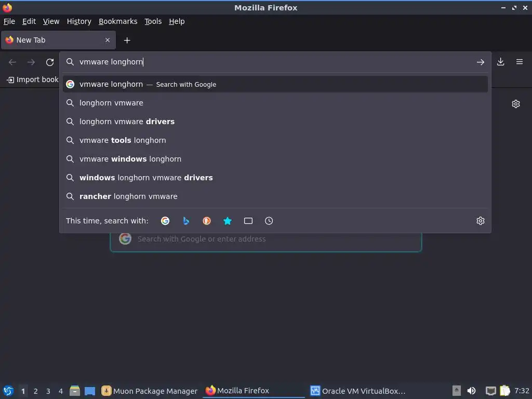
Task: Open the Bookmarks menu
Action: click(118, 21)
